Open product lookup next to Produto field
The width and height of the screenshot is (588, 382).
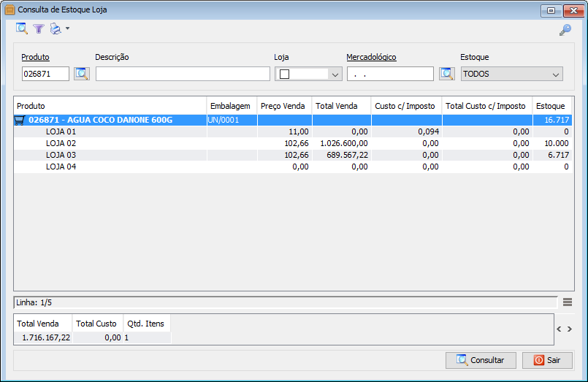pyautogui.click(x=81, y=74)
